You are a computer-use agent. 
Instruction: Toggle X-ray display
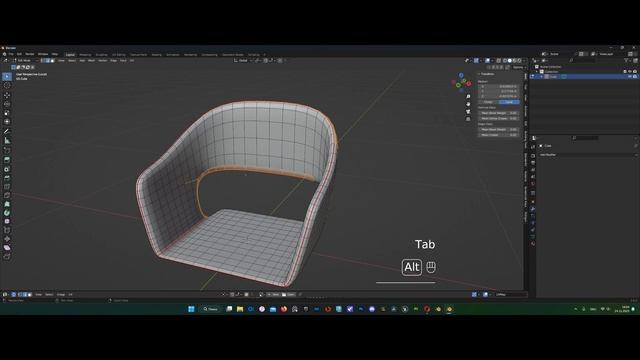498,60
